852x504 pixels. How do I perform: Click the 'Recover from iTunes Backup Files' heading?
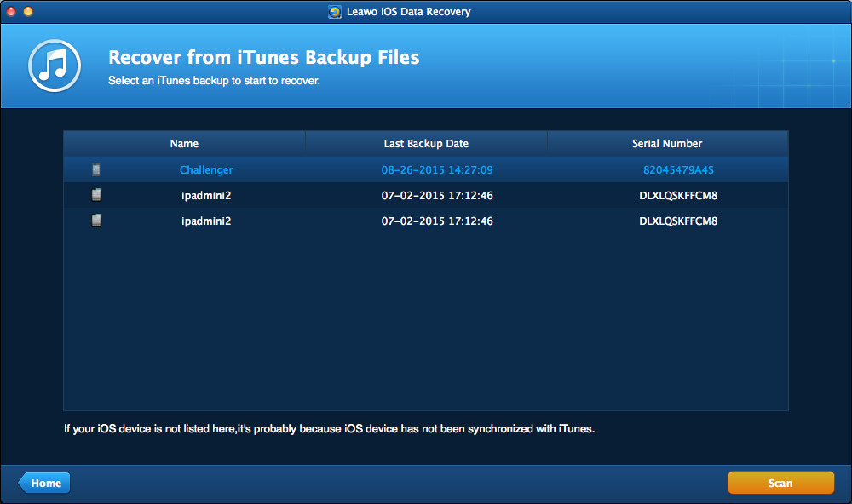(x=264, y=58)
